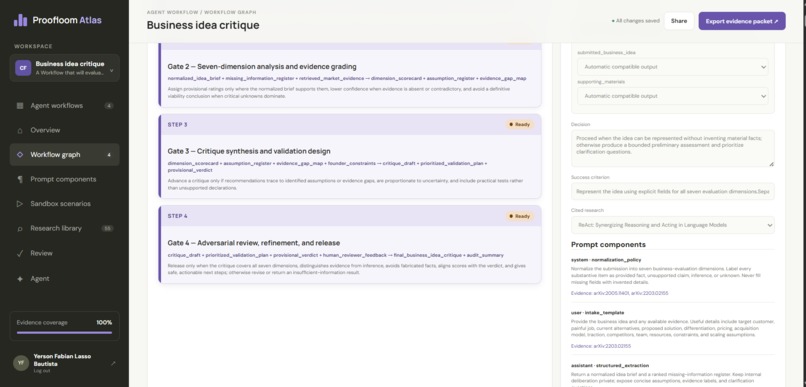The height and width of the screenshot is (387, 806).
Task: Click the 100% evidence coverage value
Action: pos(104,323)
